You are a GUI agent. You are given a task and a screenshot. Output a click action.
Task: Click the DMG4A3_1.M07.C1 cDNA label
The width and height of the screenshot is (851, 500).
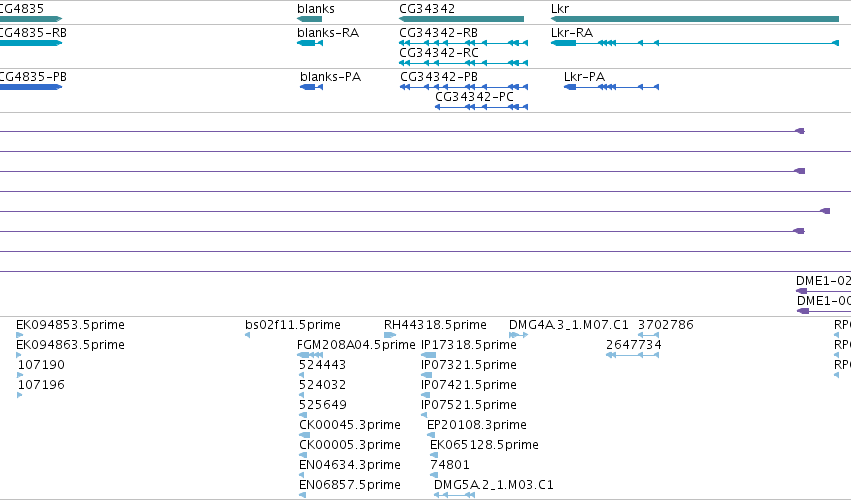569,325
